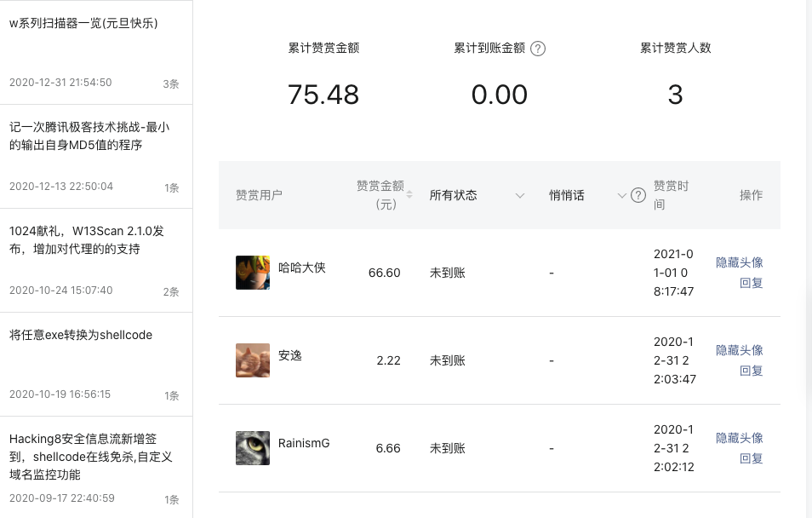Expand the 所有状态 filter dropdown

point(477,195)
